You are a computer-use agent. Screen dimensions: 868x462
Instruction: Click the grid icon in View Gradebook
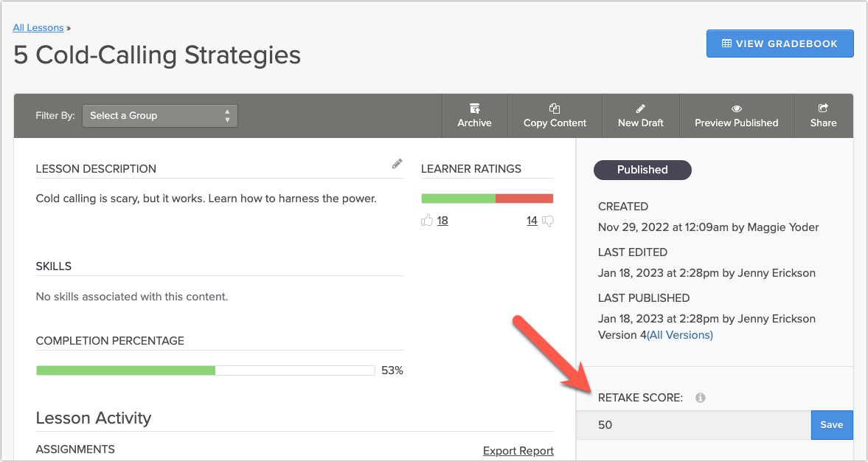[x=727, y=44]
